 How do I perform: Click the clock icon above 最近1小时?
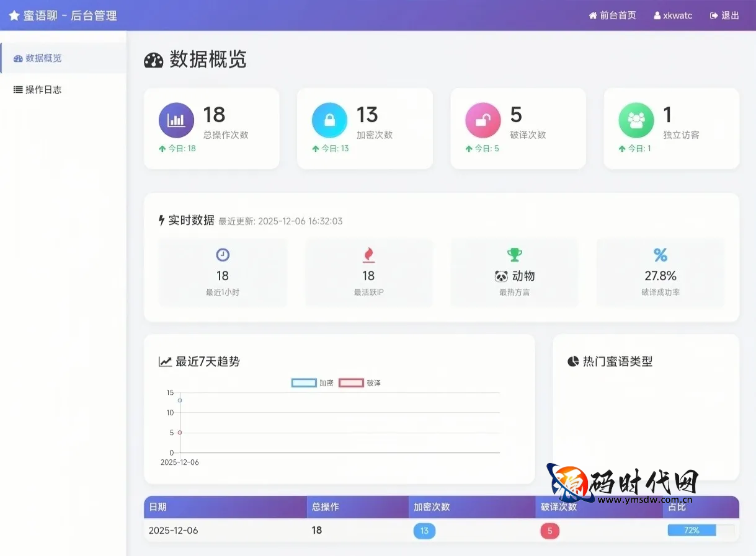click(x=223, y=255)
